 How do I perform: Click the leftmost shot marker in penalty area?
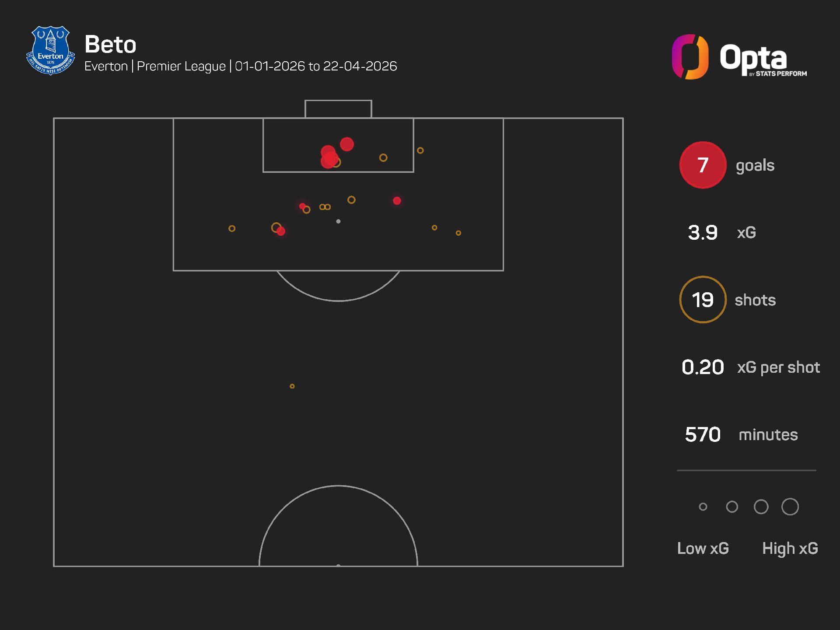(232, 228)
